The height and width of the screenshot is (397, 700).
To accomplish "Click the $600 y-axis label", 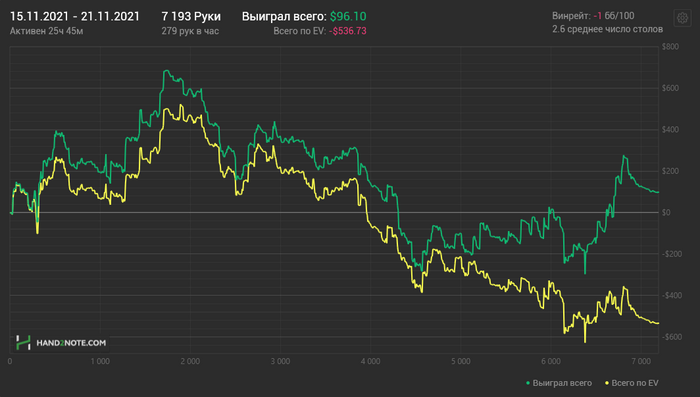I will pos(671,88).
